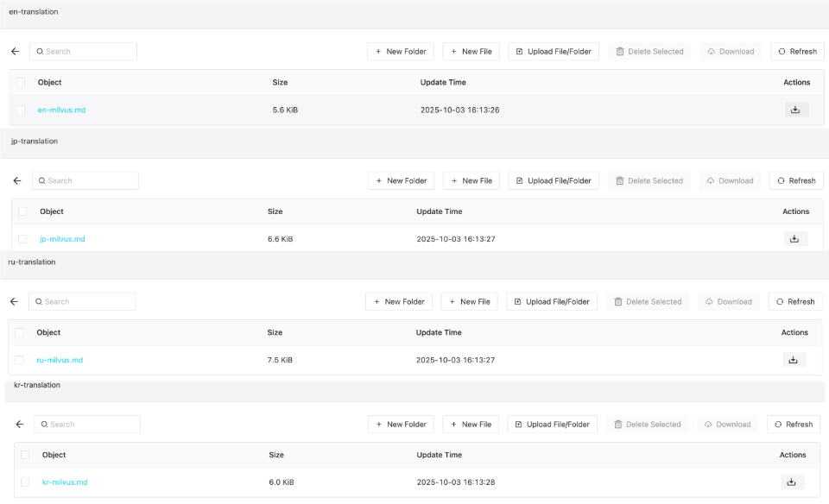Click download icon for en-milvus.md row
Viewport: 829px width, 504px height.
pyautogui.click(x=796, y=110)
